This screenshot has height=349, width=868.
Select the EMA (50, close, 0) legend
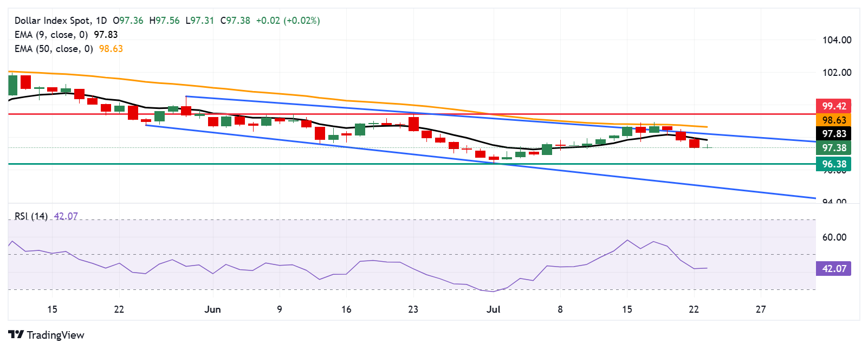(x=54, y=49)
